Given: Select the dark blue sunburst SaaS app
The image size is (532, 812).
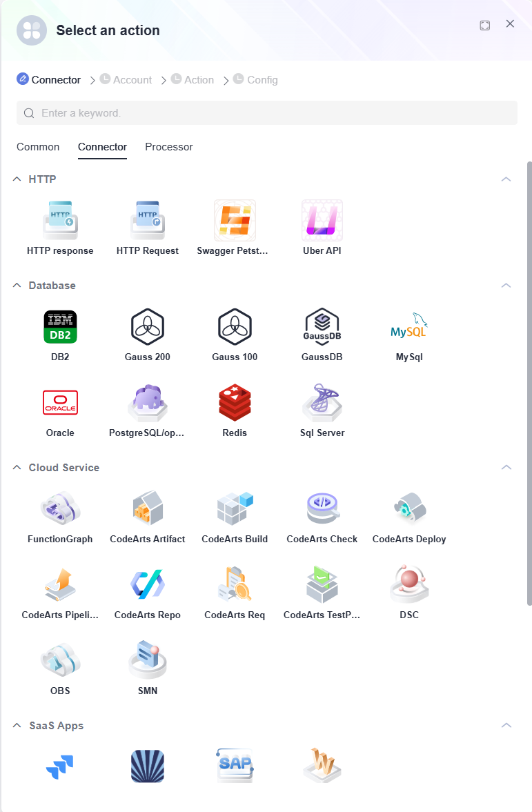Looking at the screenshot, I should pyautogui.click(x=148, y=766).
